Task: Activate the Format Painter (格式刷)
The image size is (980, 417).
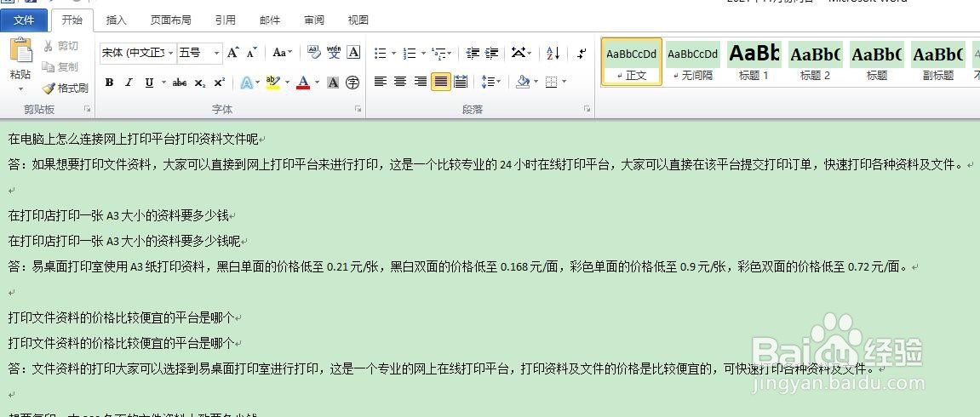Action: click(65, 88)
